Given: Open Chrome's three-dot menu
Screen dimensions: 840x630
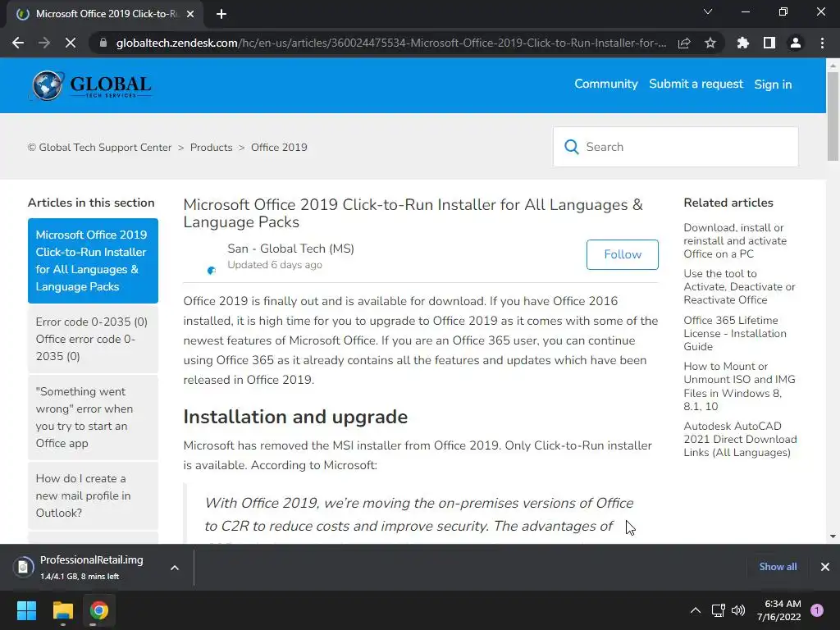Looking at the screenshot, I should [x=822, y=43].
